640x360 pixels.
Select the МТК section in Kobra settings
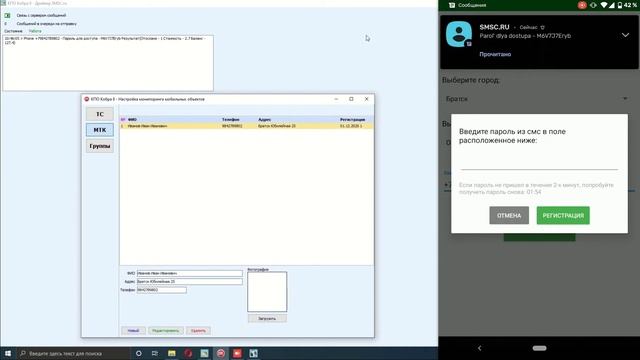coord(100,130)
